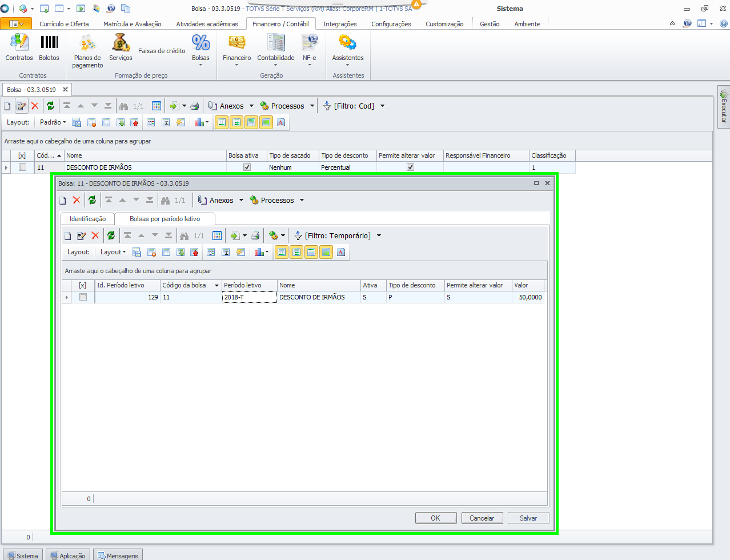Open [Filtro: Temporário] dropdown arrow
This screenshot has width=730, height=560.
(379, 235)
